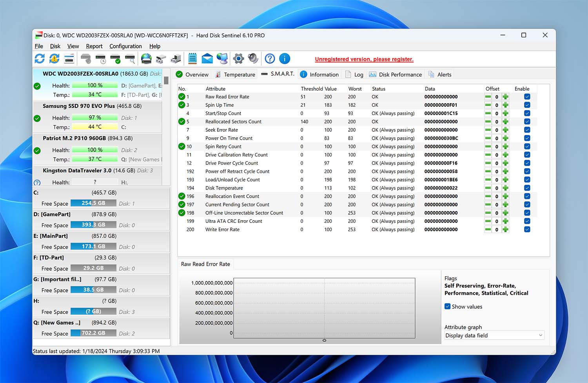Toggle Enable checkbox for Drive Power Cycle Count

click(527, 163)
